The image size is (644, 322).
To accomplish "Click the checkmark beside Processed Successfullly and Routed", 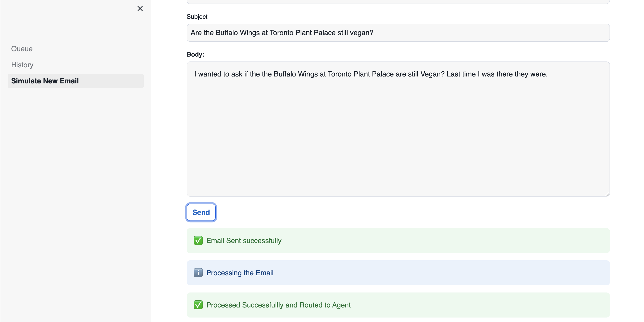I will [x=198, y=305].
